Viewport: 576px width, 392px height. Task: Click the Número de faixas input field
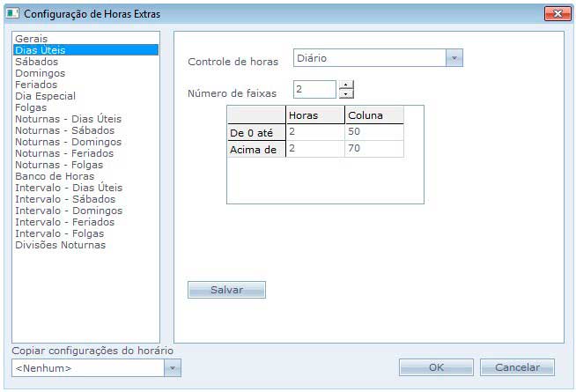pos(314,90)
